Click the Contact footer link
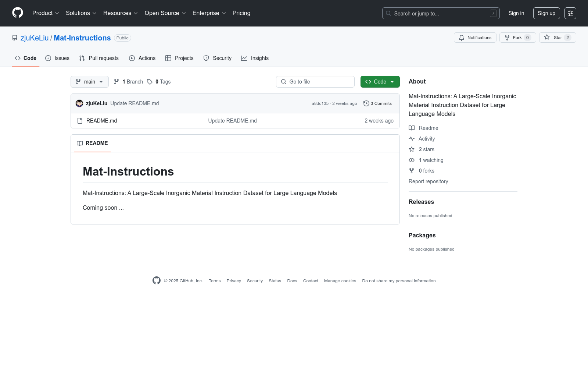Screen dimensions: 588x368 click(311, 281)
